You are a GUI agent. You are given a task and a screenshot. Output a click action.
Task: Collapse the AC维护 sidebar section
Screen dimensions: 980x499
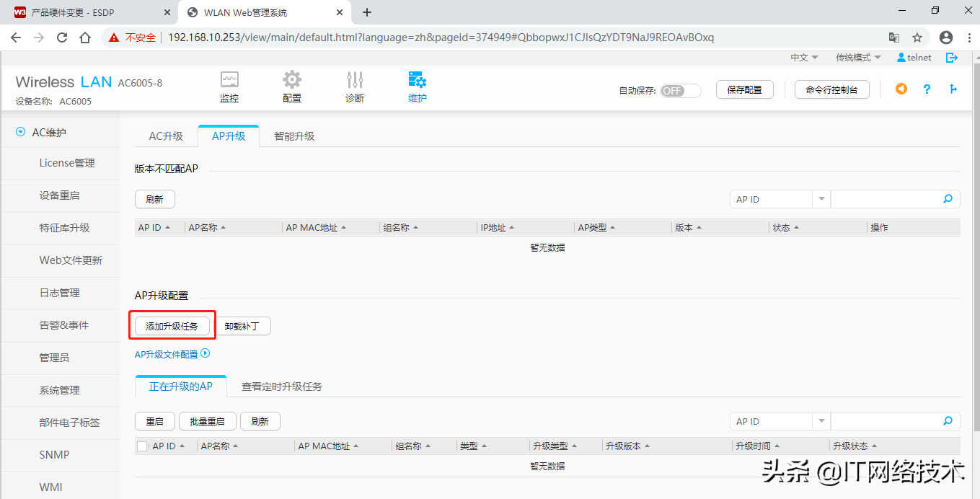click(x=21, y=133)
